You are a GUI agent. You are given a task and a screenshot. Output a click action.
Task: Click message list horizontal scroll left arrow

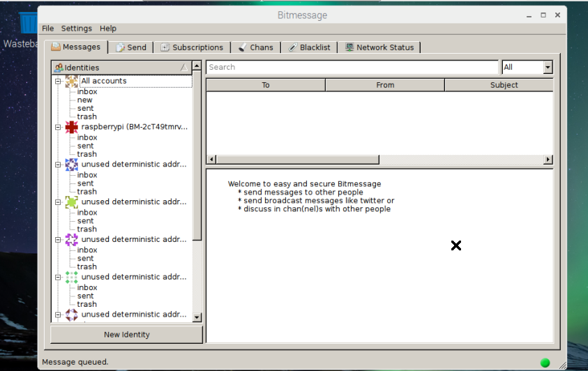coord(211,160)
